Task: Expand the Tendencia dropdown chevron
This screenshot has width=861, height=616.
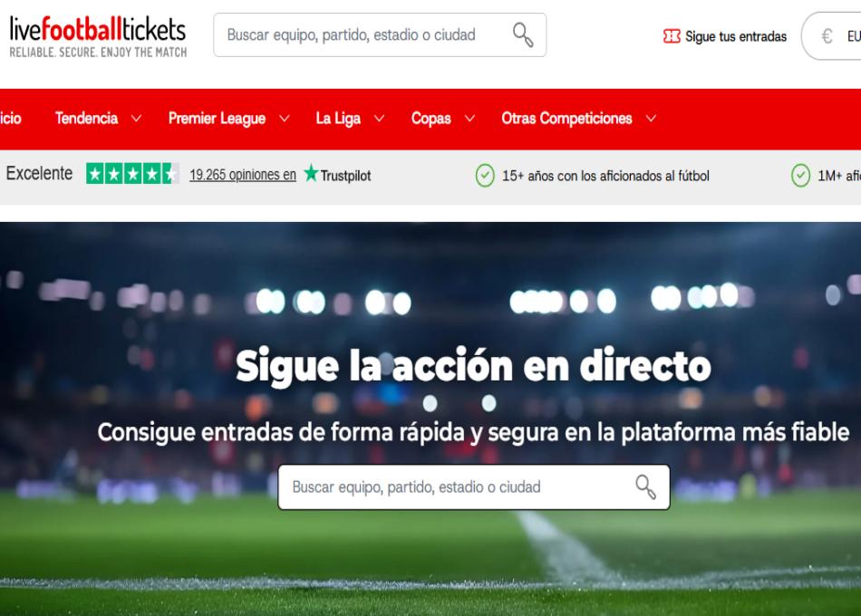Action: [136, 119]
